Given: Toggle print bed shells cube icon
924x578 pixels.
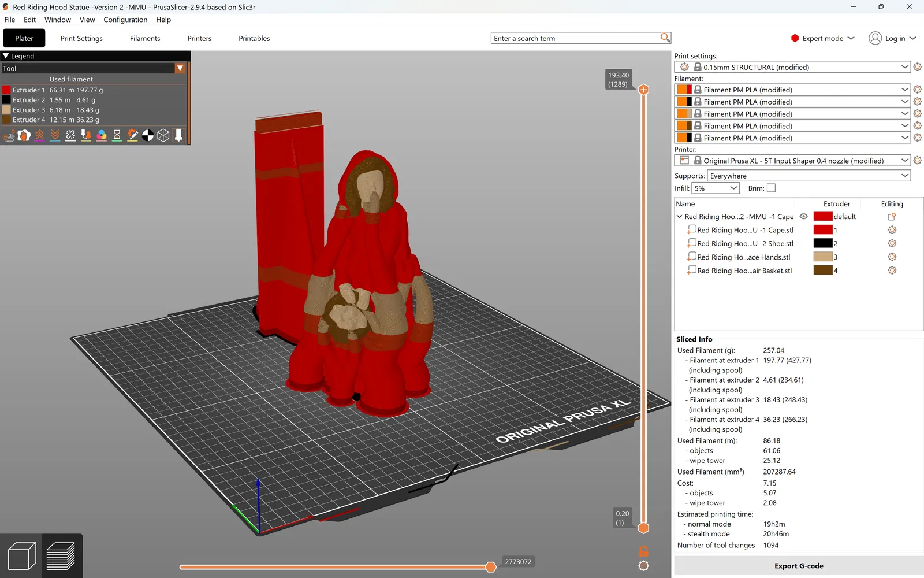Looking at the screenshot, I should click(x=163, y=135).
